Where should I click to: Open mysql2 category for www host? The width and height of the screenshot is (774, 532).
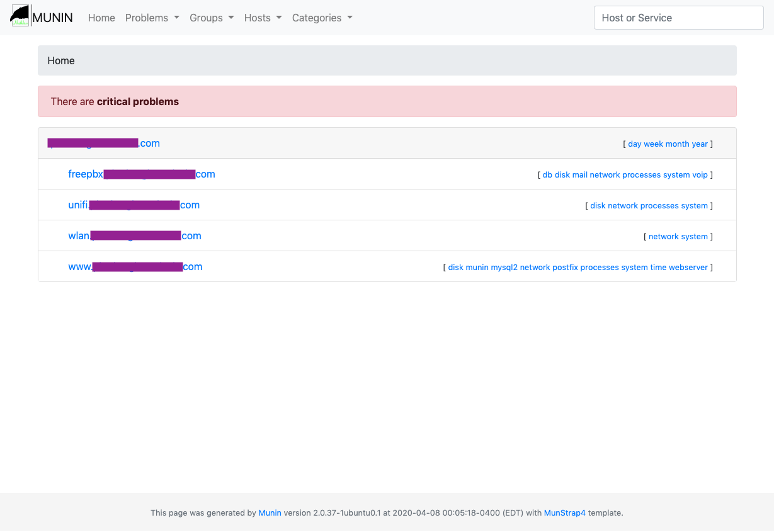(x=504, y=268)
